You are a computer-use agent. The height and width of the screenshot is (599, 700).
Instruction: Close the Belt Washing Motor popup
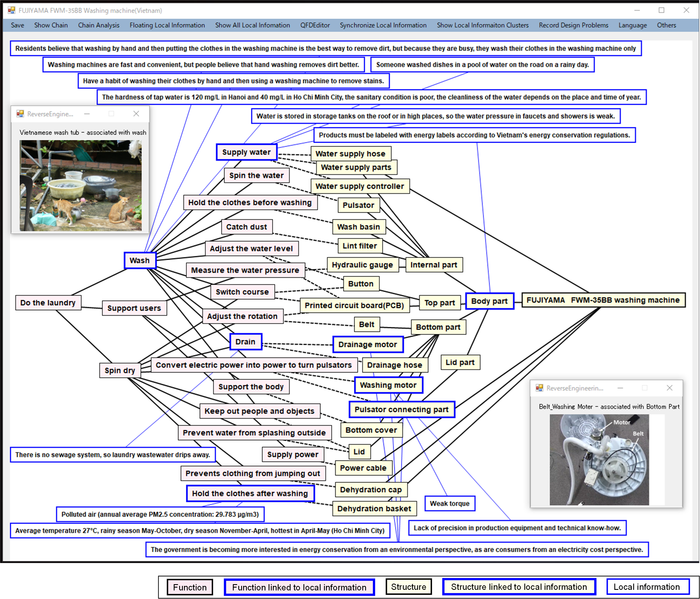point(669,388)
